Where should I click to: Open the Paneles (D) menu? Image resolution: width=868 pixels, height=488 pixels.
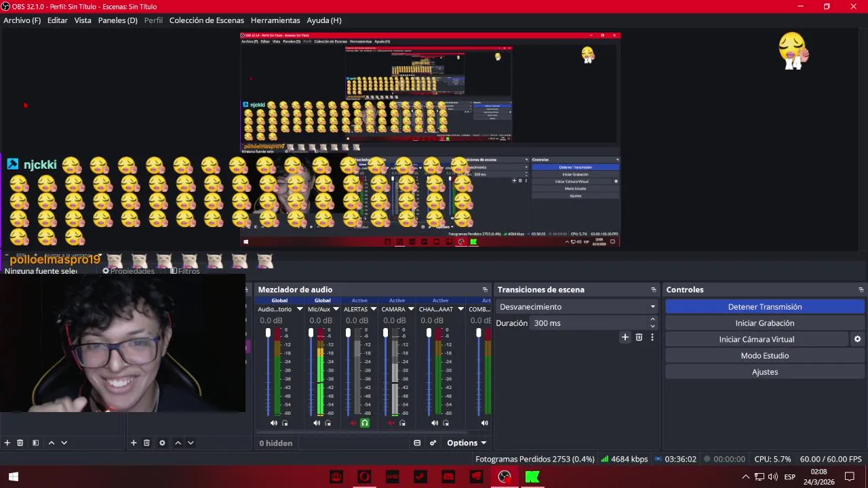pos(117,20)
